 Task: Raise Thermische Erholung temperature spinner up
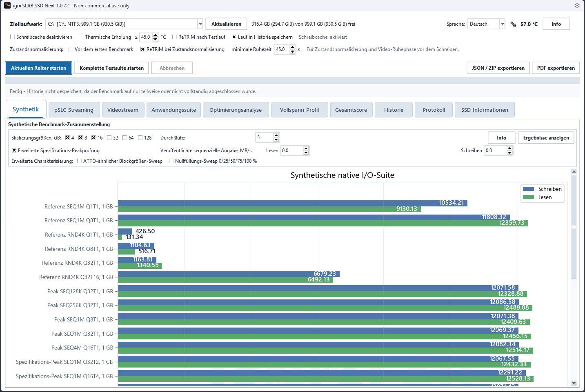(x=155, y=35)
